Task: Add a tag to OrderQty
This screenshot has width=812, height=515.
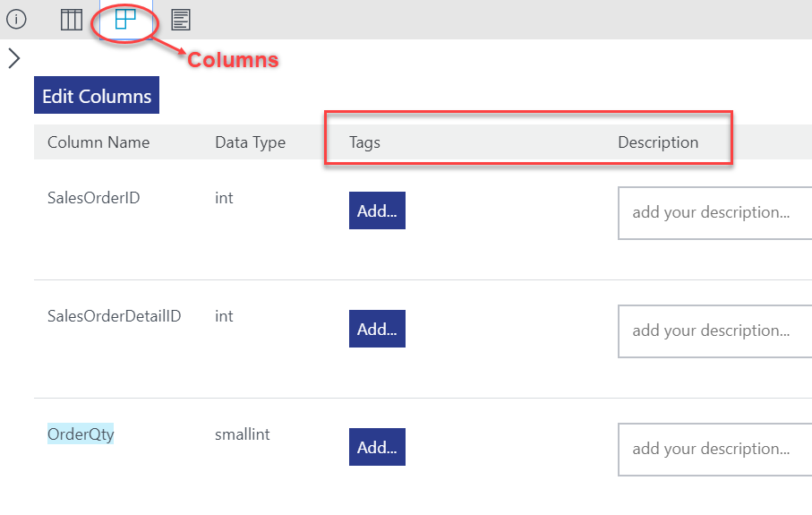Action: 377,447
